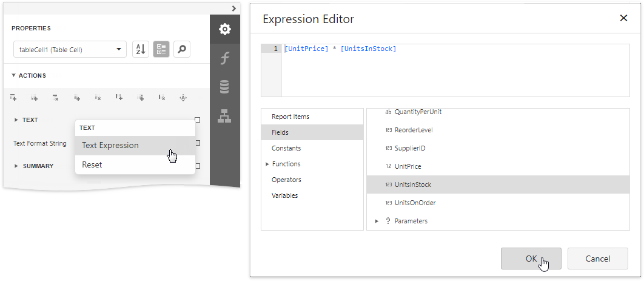Select Reset in the TEXT popup menu
Viewport: 644px width, 281px height.
92,164
